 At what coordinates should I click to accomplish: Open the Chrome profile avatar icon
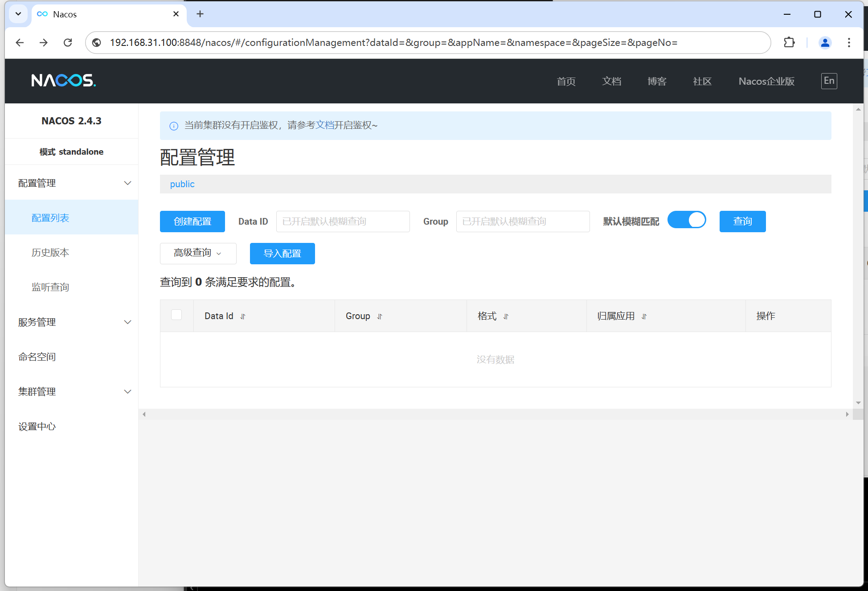[x=825, y=42]
